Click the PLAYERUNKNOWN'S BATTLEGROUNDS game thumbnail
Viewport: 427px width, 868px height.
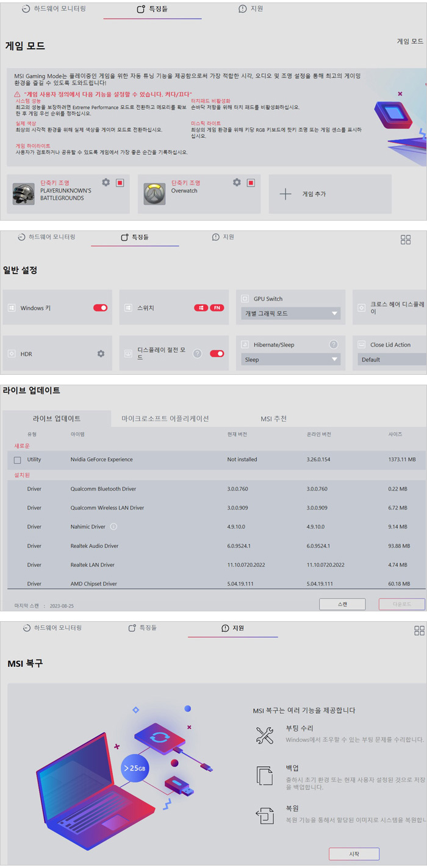pos(24,194)
